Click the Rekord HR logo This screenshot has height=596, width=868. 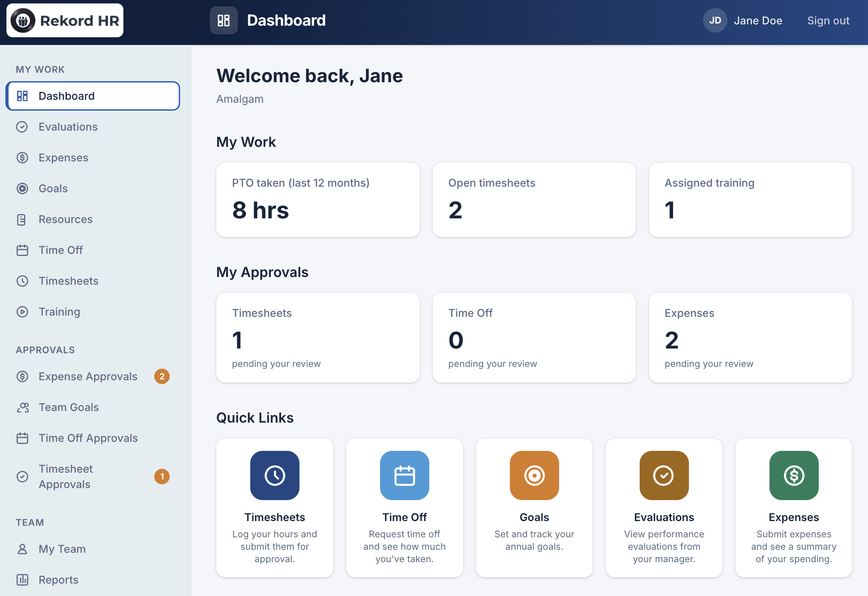[65, 21]
